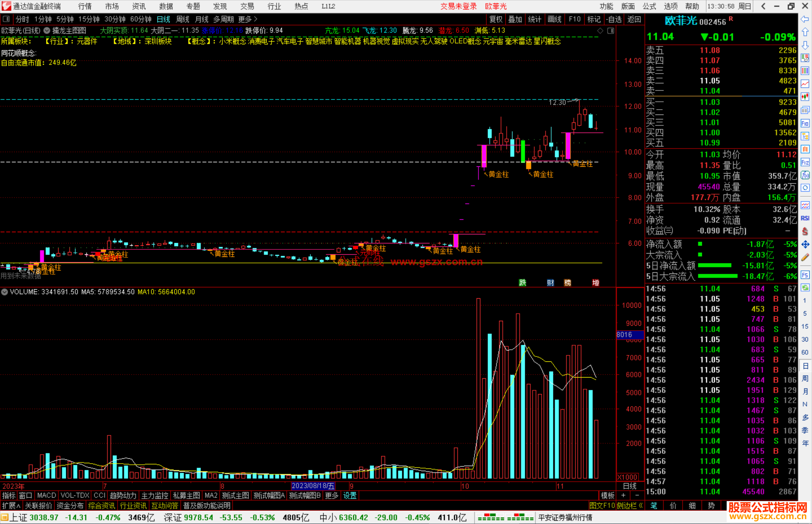The height and width of the screenshot is (524, 812).
Task: Switch to the MACD indicator tab
Action: [x=46, y=495]
